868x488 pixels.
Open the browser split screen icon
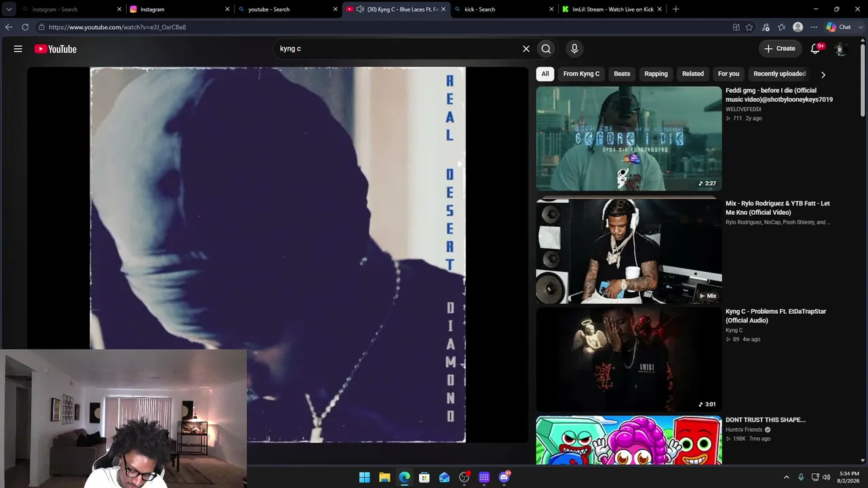pos(736,27)
